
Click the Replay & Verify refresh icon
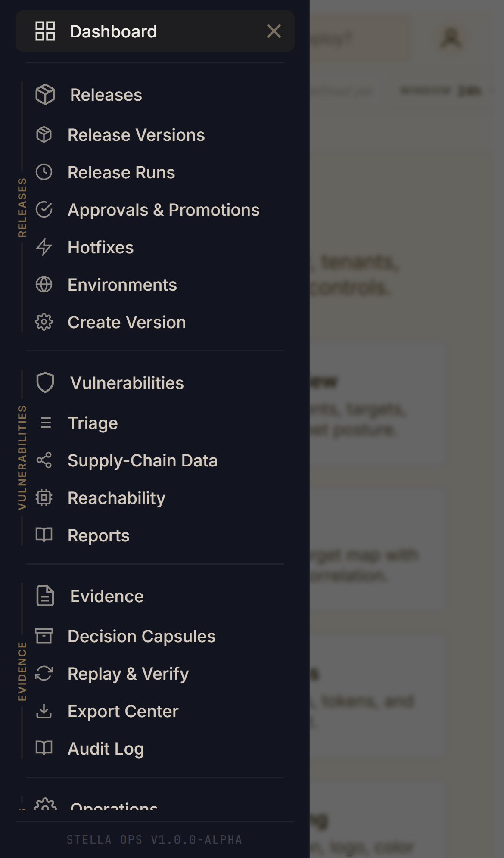pos(44,674)
